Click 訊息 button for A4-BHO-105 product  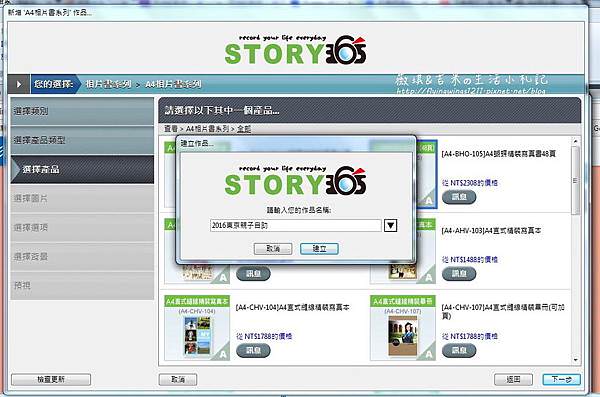[x=459, y=197]
